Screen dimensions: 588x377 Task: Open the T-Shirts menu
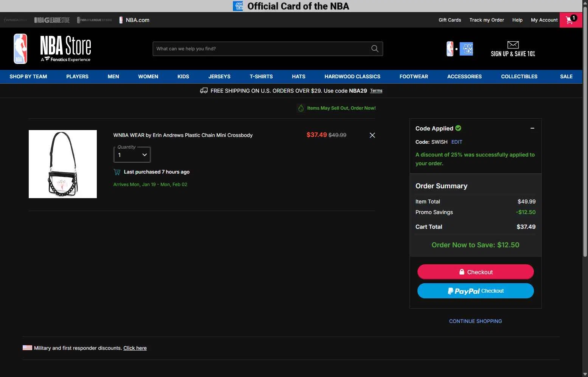261,76
